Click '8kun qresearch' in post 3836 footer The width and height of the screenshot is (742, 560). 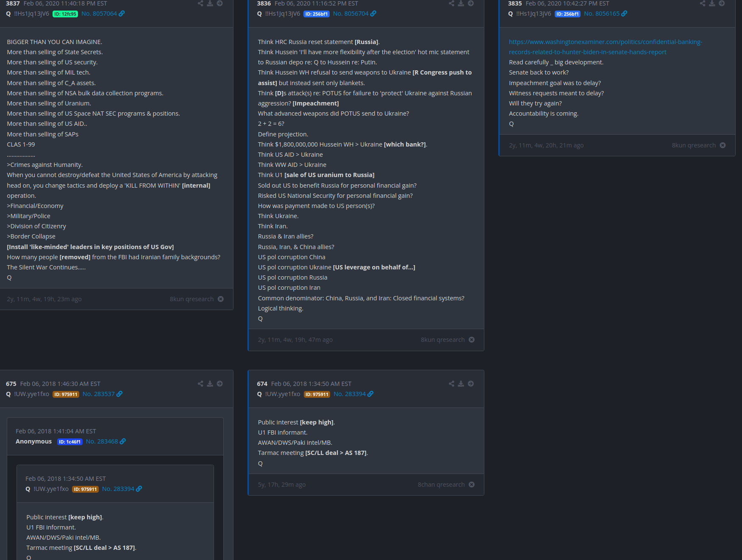(x=443, y=340)
